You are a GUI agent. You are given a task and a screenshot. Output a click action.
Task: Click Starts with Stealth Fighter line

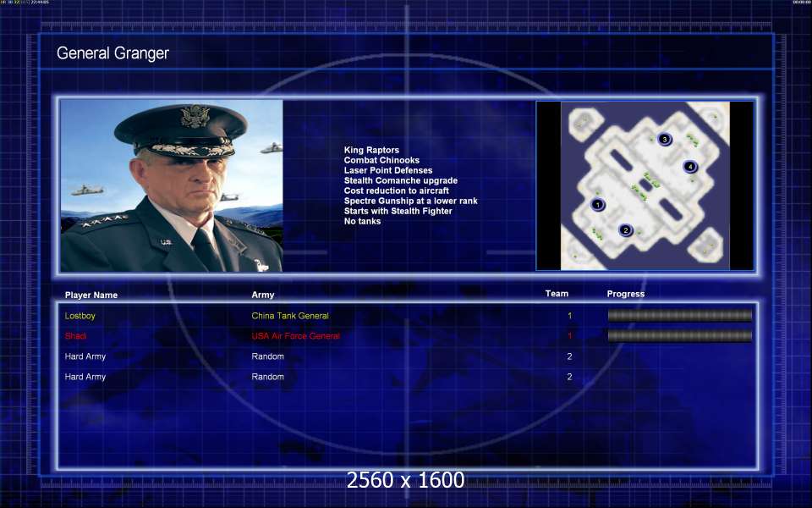pos(398,211)
